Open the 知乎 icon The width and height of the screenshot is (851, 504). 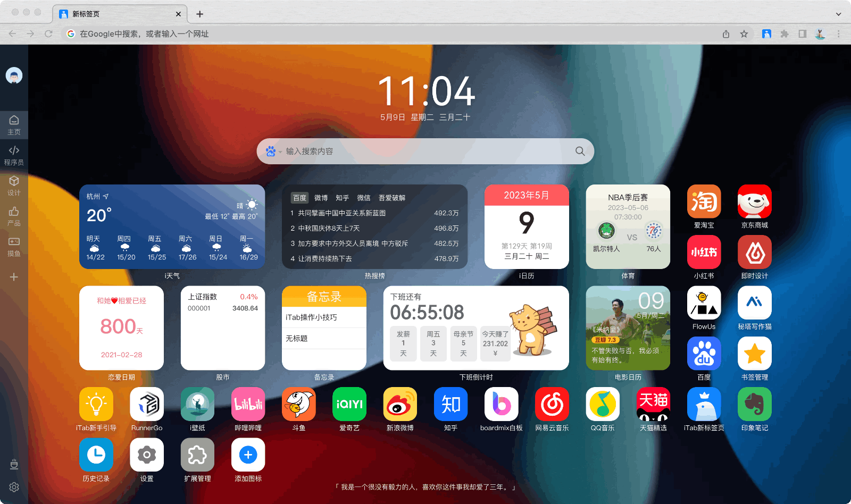click(x=450, y=404)
